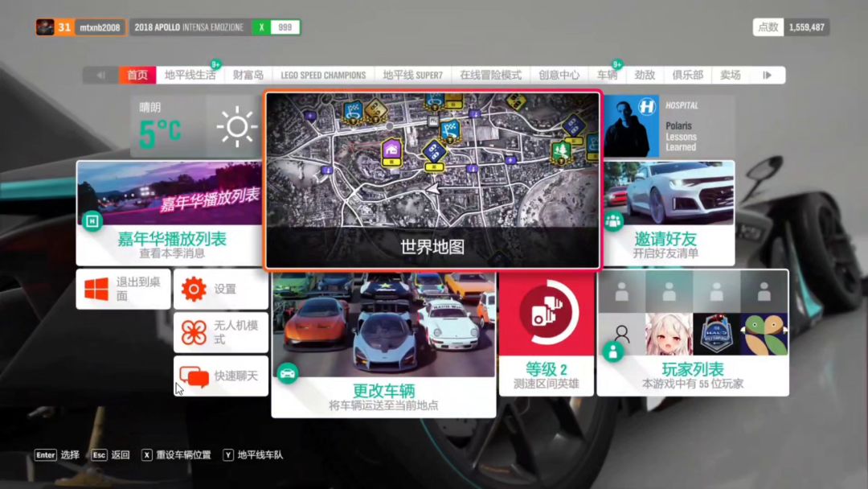Viewport: 868px width, 489px height.
Task: Select the 创意中心 tab
Action: [559, 75]
